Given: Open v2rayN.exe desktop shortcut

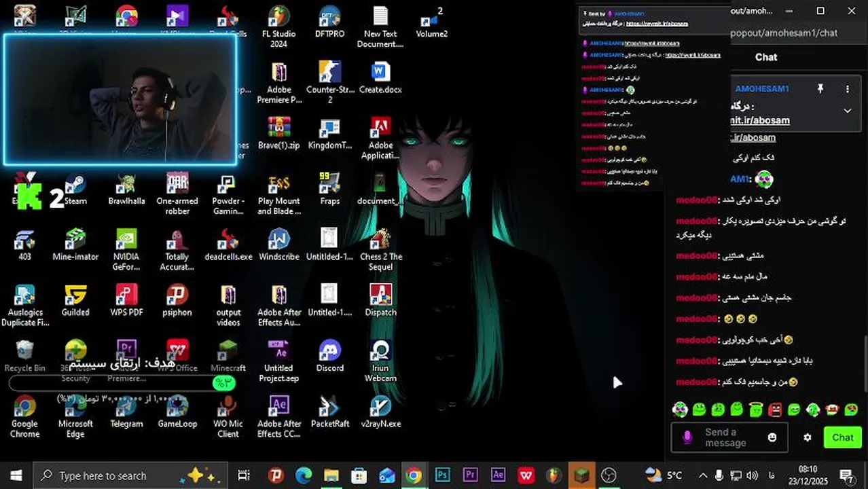Looking at the screenshot, I should tap(380, 412).
